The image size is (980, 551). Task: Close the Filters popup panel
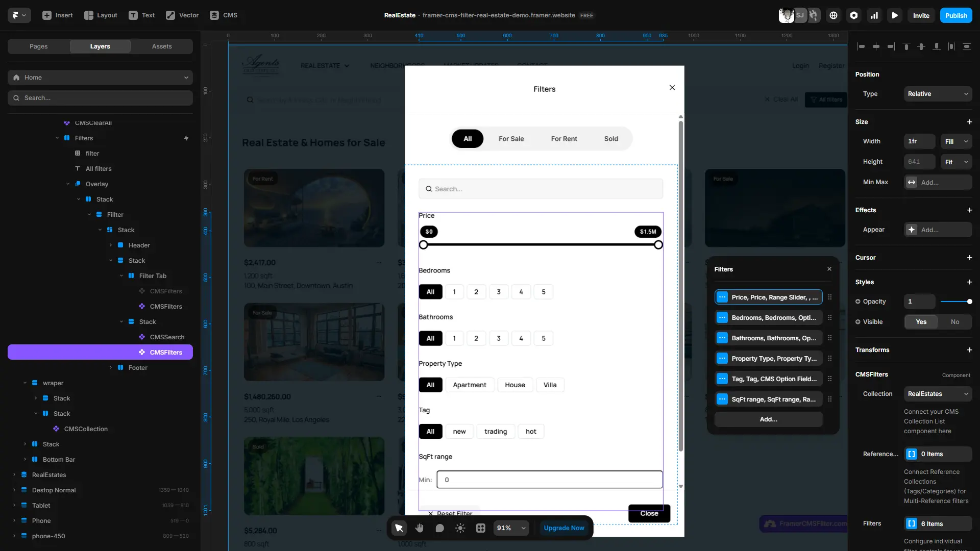(x=829, y=269)
